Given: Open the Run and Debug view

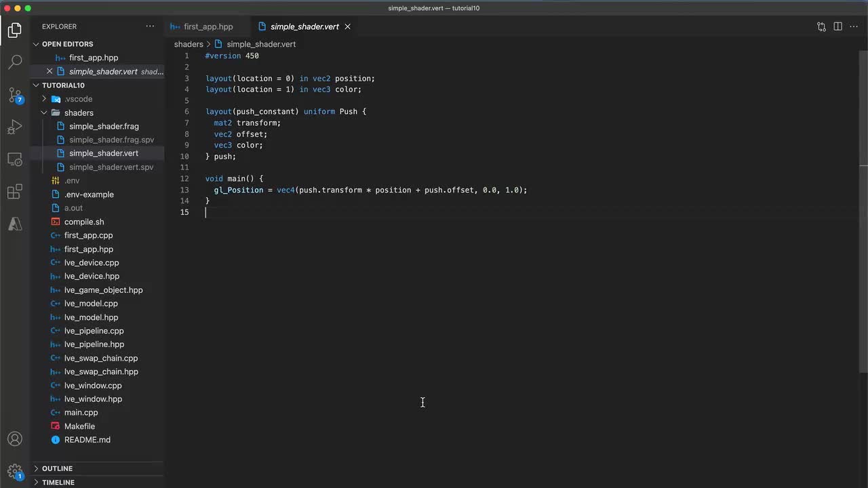Looking at the screenshot, I should click(x=15, y=127).
